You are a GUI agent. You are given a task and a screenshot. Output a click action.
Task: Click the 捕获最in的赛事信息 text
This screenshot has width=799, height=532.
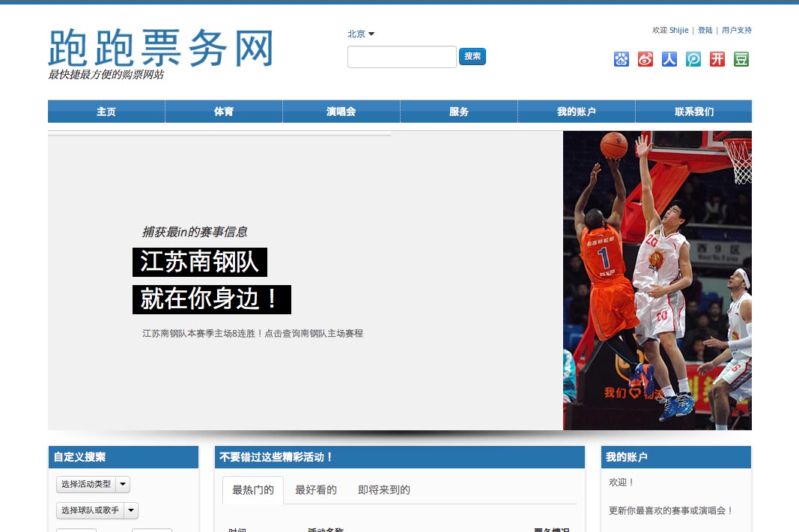195,232
